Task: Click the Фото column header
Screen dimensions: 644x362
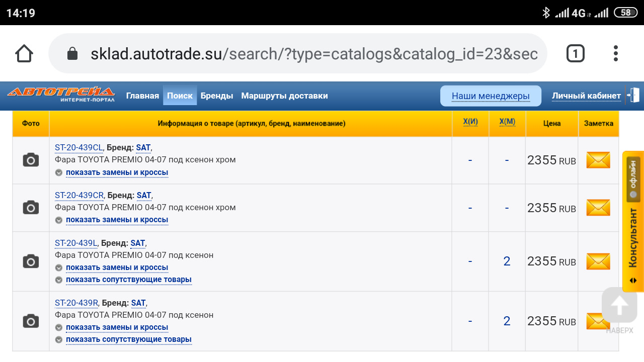Action: [31, 123]
